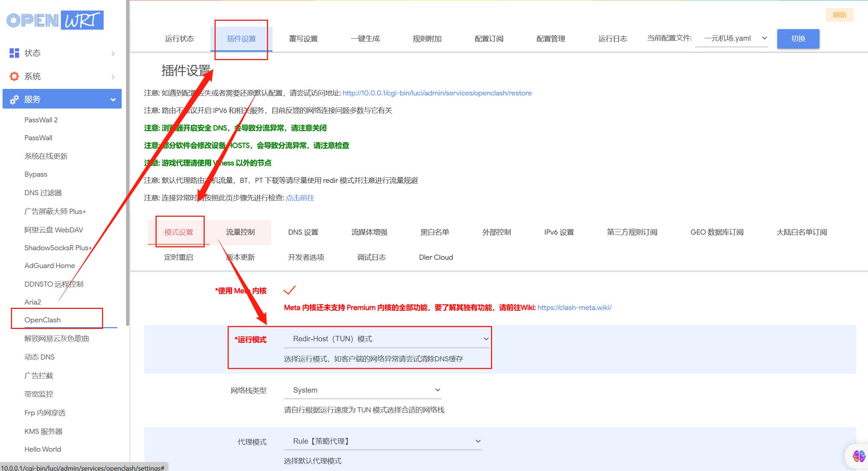The width and height of the screenshot is (868, 471).
Task: Open the DNS 设置 sub-tab
Action: (303, 232)
